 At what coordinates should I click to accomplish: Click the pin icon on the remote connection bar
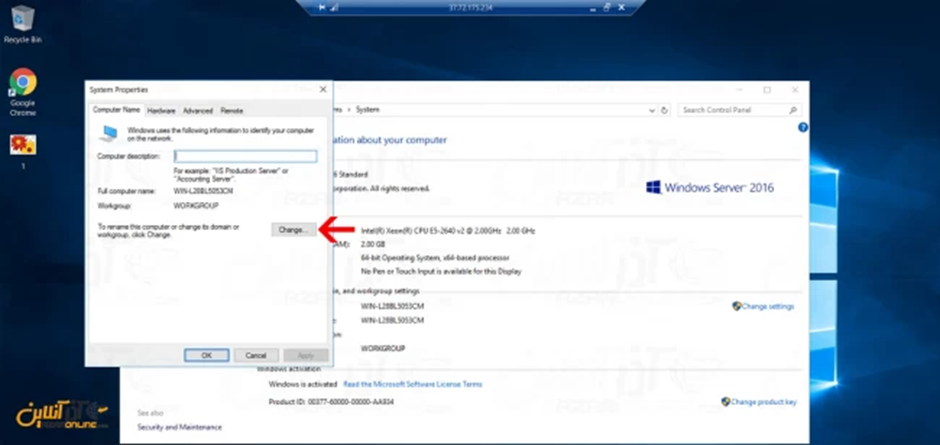[x=323, y=7]
